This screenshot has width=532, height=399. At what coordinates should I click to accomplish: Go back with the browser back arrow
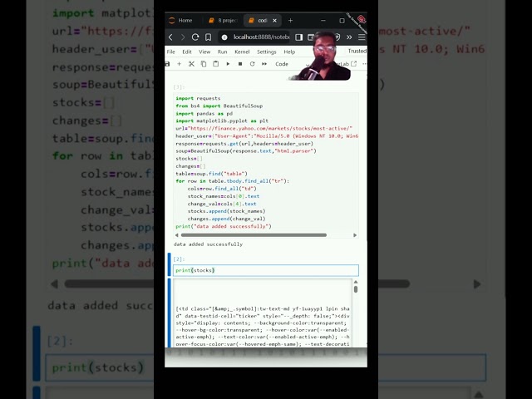[170, 37]
